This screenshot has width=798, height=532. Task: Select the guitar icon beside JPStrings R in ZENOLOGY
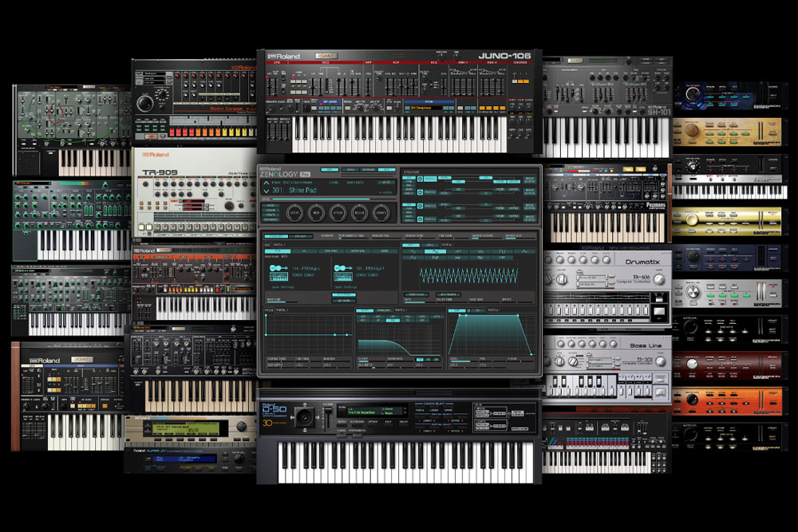[x=343, y=268]
